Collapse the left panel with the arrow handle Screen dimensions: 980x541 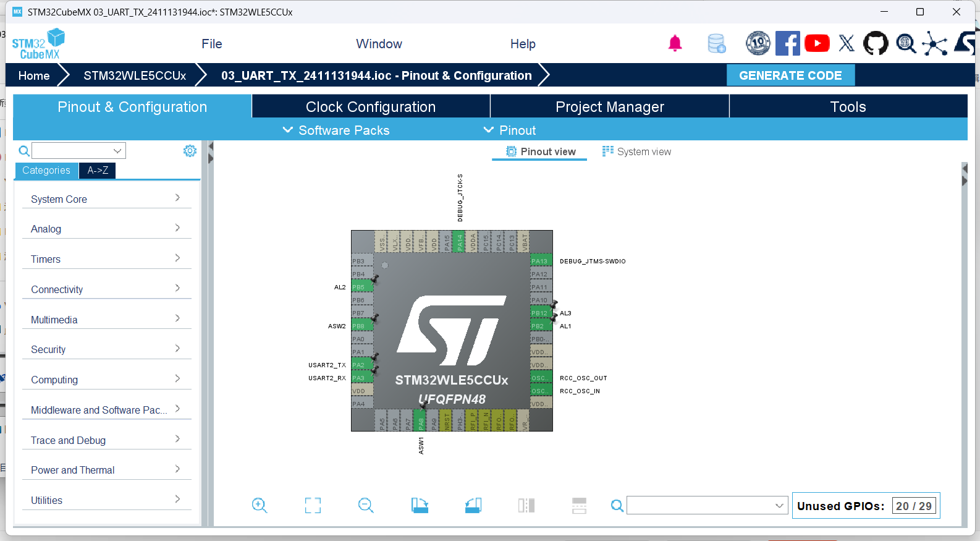(211, 153)
